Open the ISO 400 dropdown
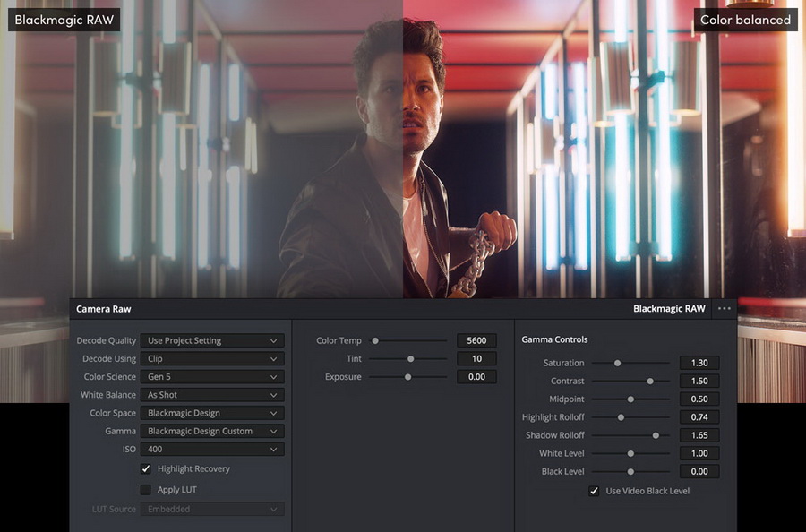The width and height of the screenshot is (806, 532). (212, 450)
